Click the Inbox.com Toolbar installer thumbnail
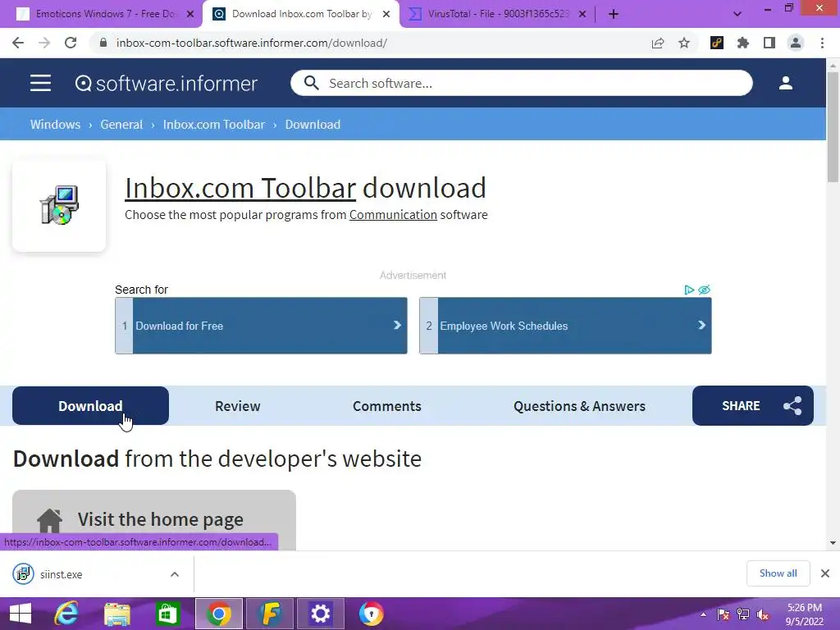The image size is (840, 630). pyautogui.click(x=59, y=206)
